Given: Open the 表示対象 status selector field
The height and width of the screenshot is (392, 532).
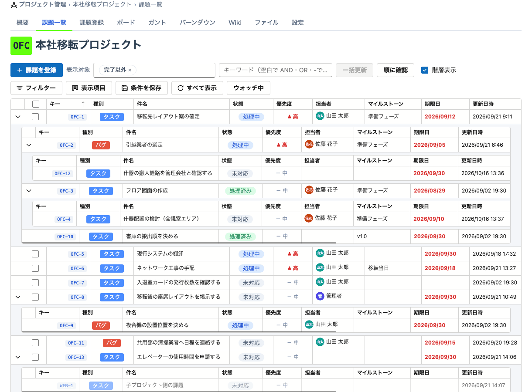Looking at the screenshot, I should tap(154, 70).
